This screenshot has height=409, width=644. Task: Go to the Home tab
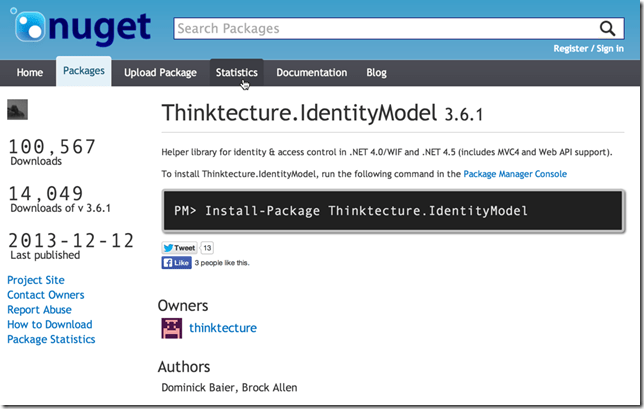coord(30,73)
